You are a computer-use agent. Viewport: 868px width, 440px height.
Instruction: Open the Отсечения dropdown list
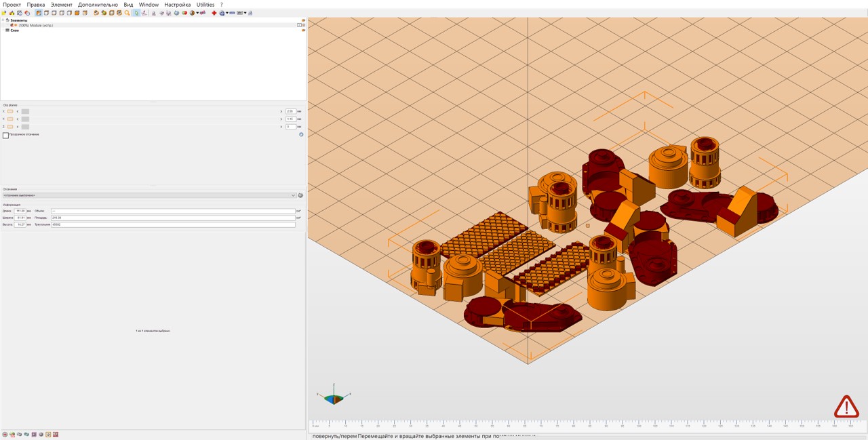(x=149, y=195)
